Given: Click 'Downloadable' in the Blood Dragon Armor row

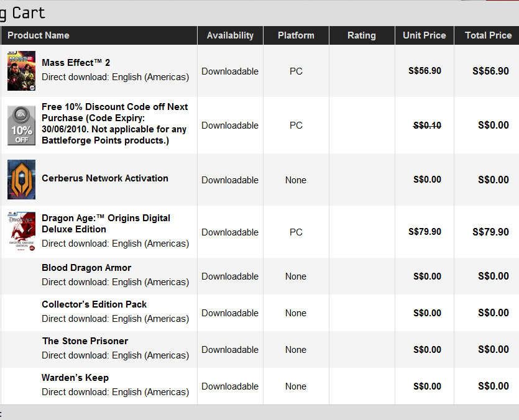Looking at the screenshot, I should click(230, 276).
